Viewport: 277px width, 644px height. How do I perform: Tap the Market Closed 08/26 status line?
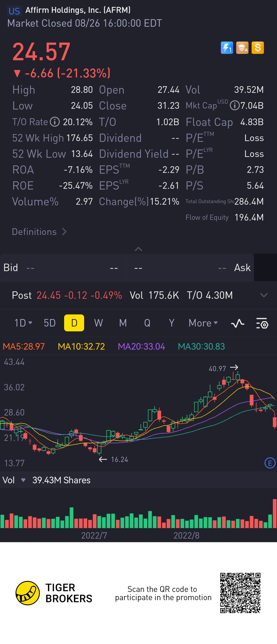(x=85, y=23)
